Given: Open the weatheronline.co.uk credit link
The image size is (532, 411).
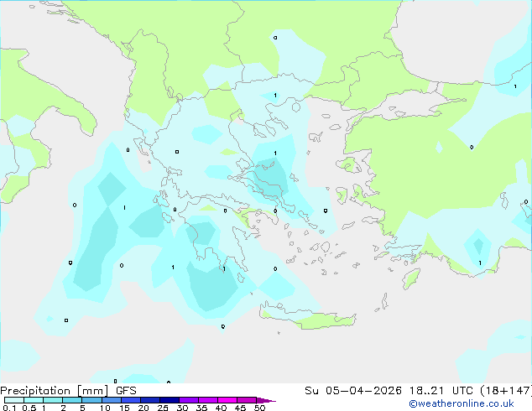Looking at the screenshot, I should 462,403.
